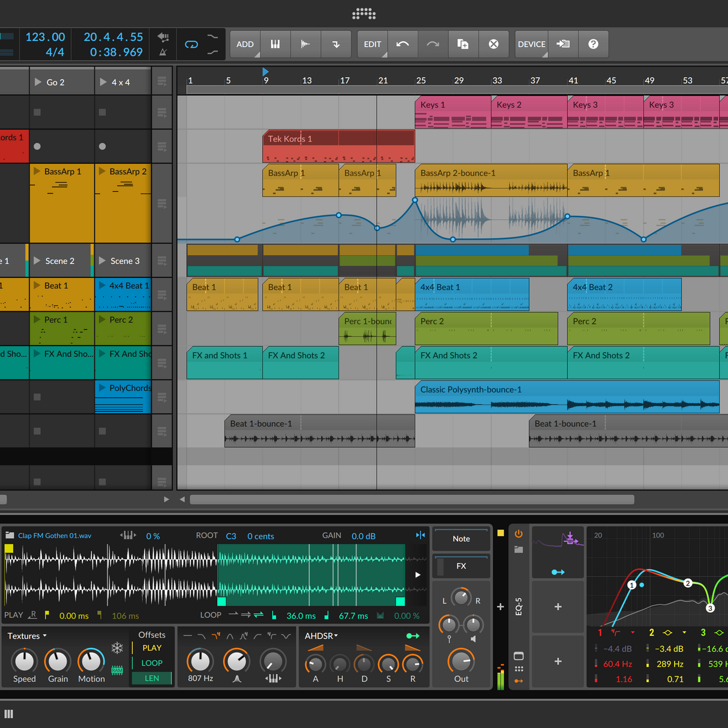The image size is (728, 728).
Task: Select the ping-pong loop mode icon
Action: coord(258,615)
